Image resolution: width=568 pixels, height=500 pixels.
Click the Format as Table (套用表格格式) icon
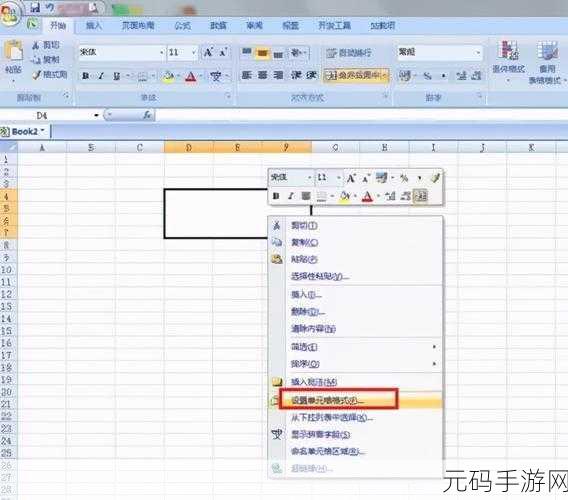pos(547,51)
